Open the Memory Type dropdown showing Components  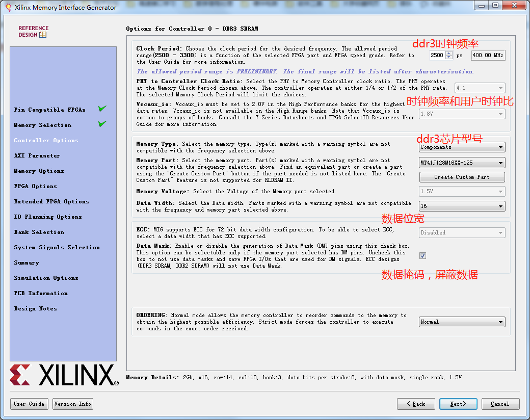(461, 146)
